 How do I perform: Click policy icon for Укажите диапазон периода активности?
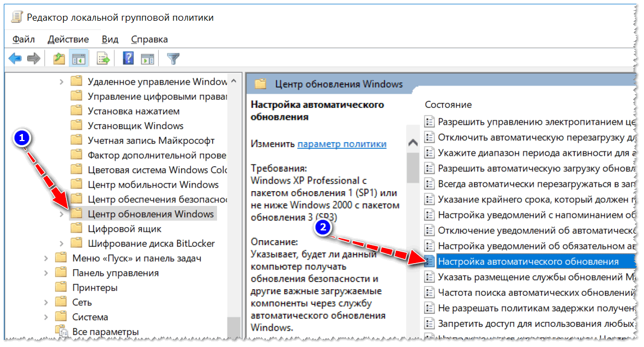coord(429,153)
